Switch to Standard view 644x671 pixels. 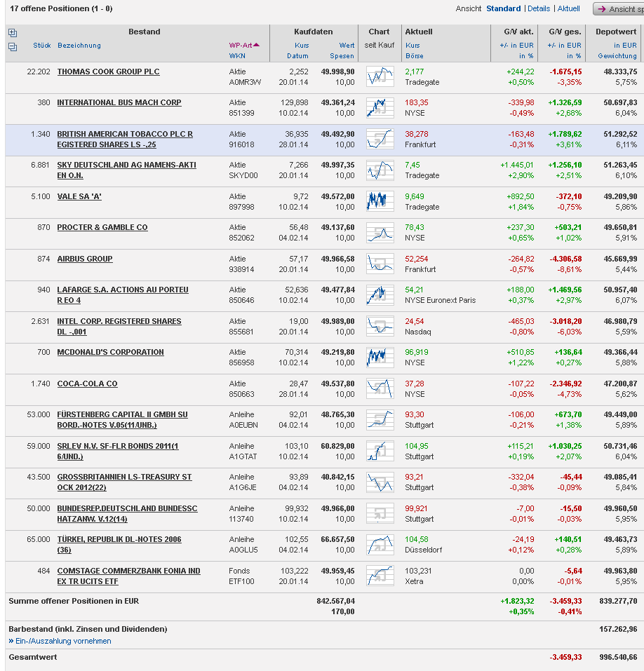point(503,8)
